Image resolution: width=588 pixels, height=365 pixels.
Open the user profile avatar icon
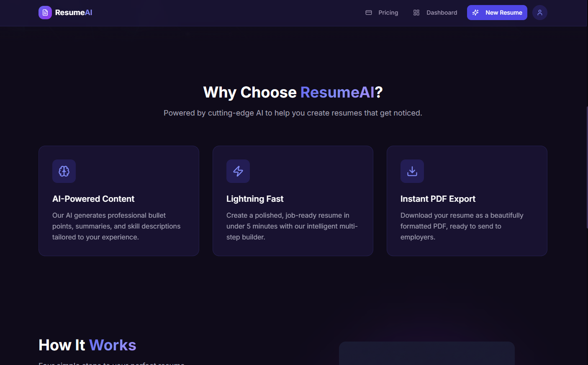[540, 13]
